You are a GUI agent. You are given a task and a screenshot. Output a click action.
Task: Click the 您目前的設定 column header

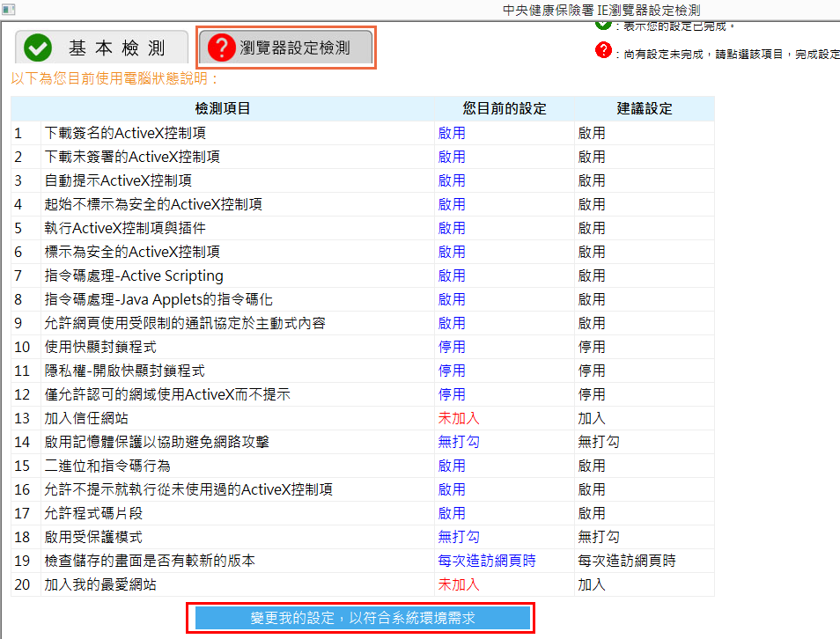tap(505, 109)
